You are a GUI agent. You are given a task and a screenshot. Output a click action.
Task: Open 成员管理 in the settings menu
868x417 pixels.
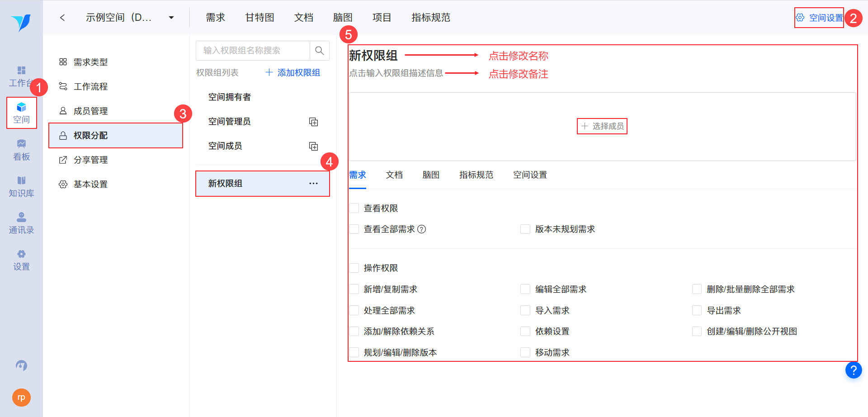[90, 111]
